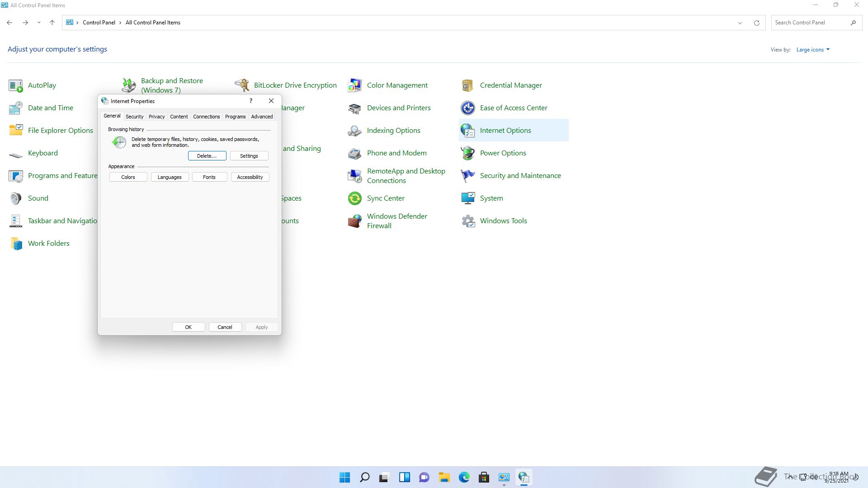
Task: Switch to the Advanced tab
Action: [262, 117]
